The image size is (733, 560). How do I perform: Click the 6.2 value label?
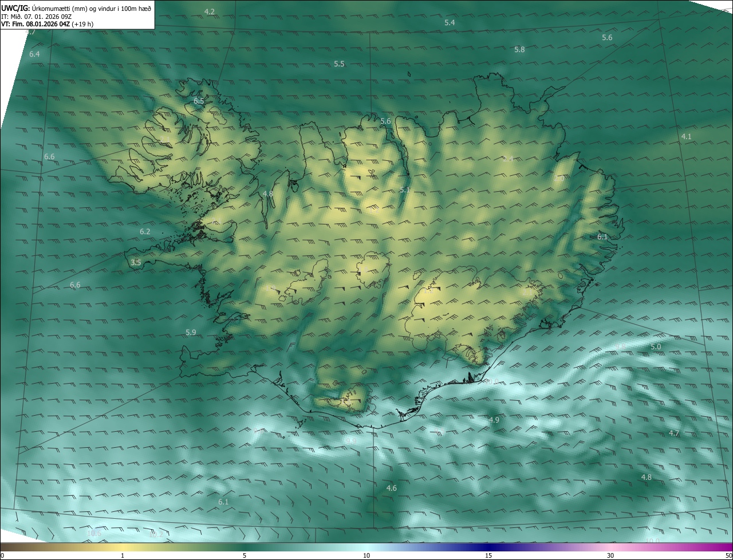tap(145, 232)
